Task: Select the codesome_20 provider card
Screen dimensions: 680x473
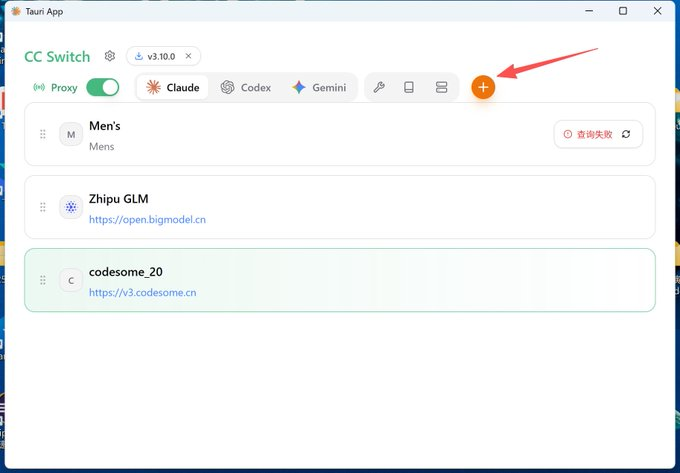Action: point(400,280)
